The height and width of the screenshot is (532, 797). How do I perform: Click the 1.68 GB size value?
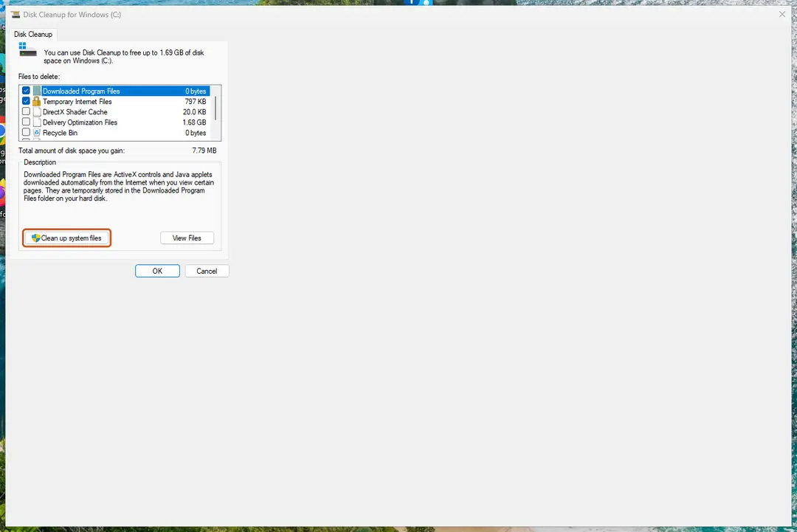click(195, 122)
